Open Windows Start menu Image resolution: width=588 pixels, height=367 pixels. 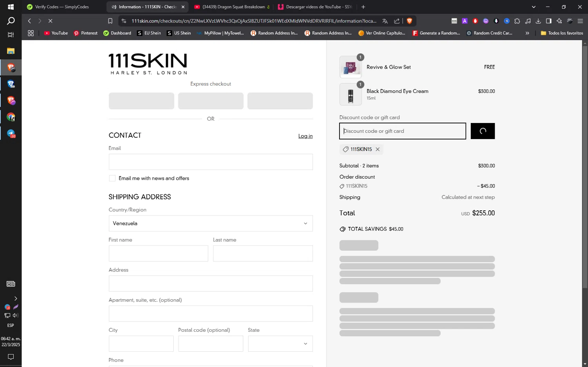pos(11,7)
